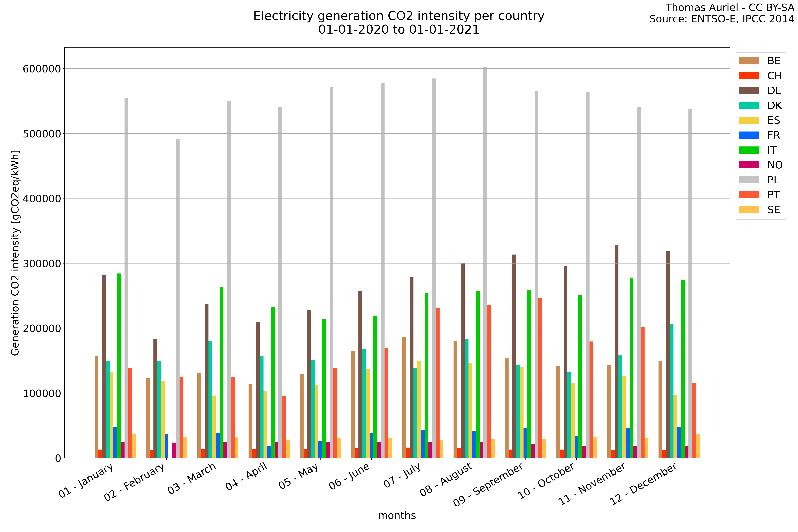Click the NO magenta legend swatch
Viewport: 798px width, 532px height.
tap(749, 165)
